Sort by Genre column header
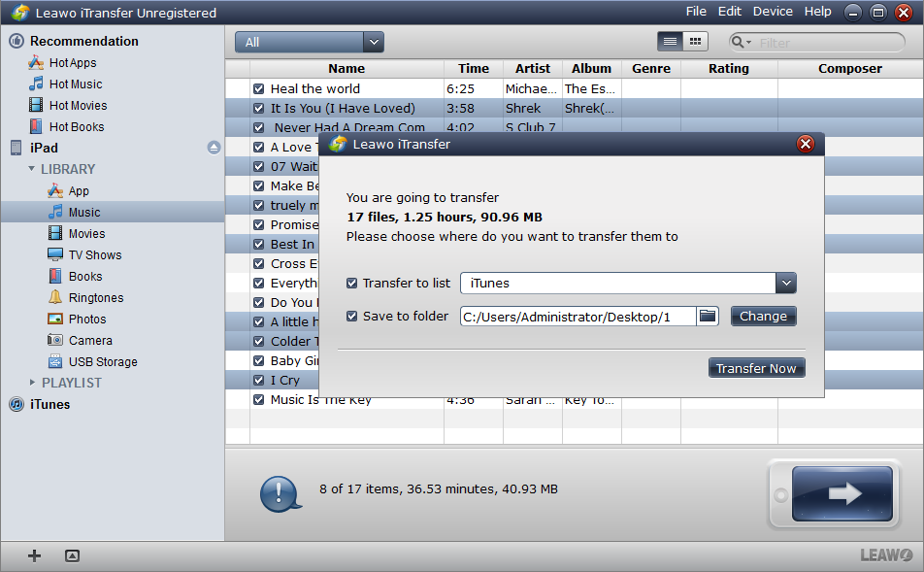 point(651,68)
